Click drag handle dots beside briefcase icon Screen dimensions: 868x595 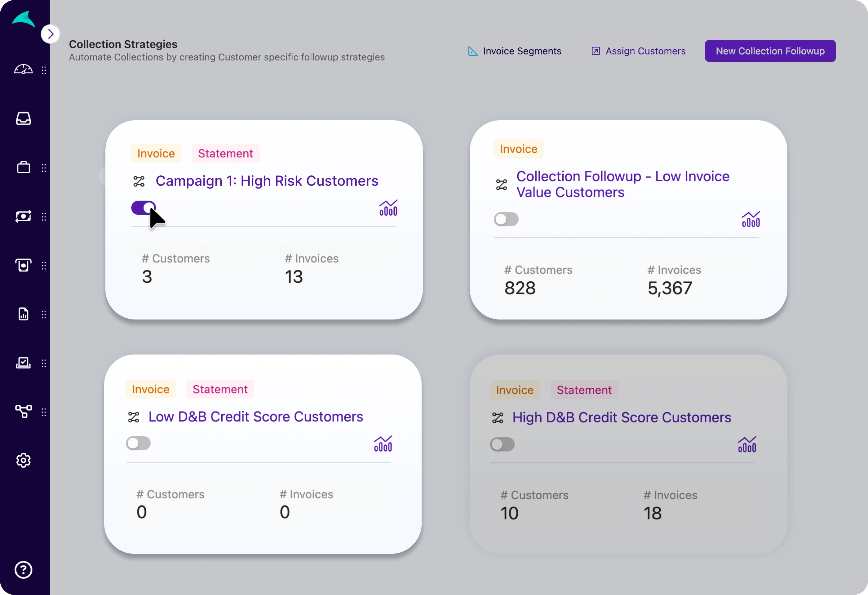(44, 168)
